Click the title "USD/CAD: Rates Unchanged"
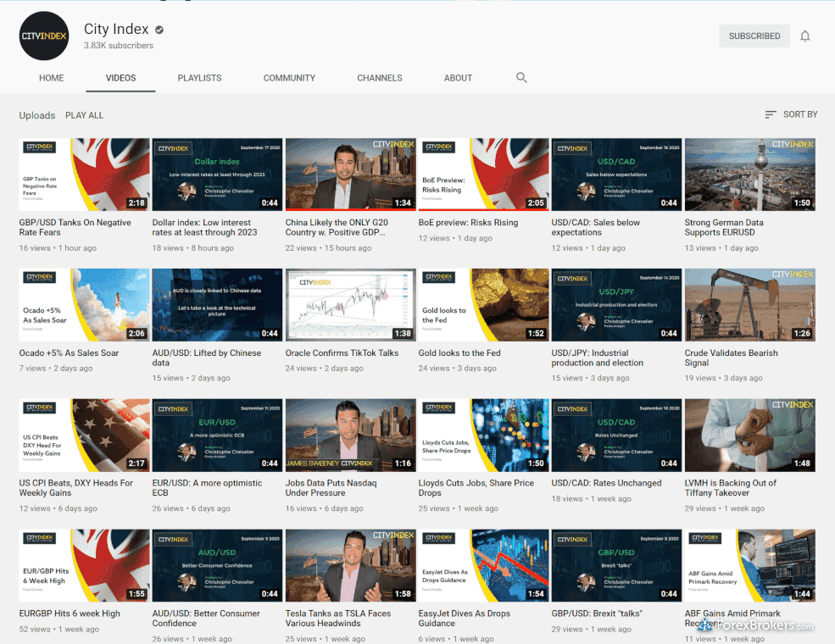 pyautogui.click(x=607, y=483)
